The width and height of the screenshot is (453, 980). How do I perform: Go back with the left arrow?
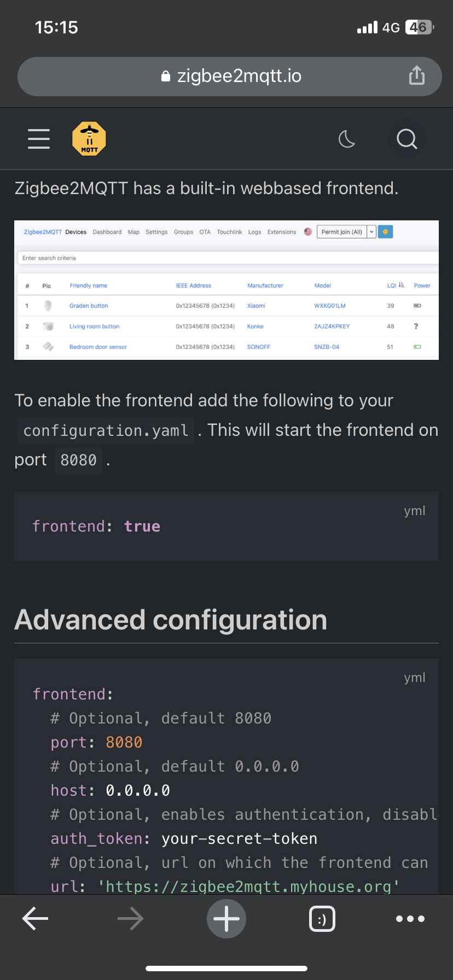click(x=36, y=919)
